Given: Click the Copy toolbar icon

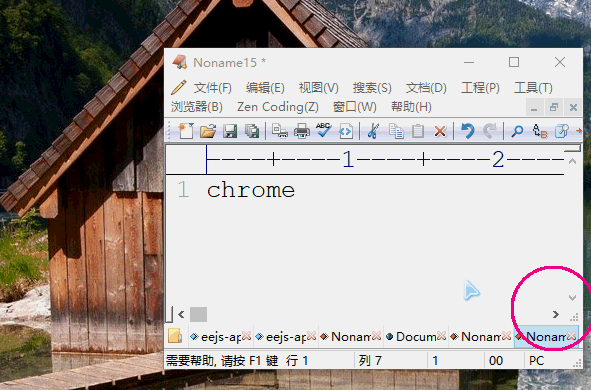Looking at the screenshot, I should tap(396, 131).
